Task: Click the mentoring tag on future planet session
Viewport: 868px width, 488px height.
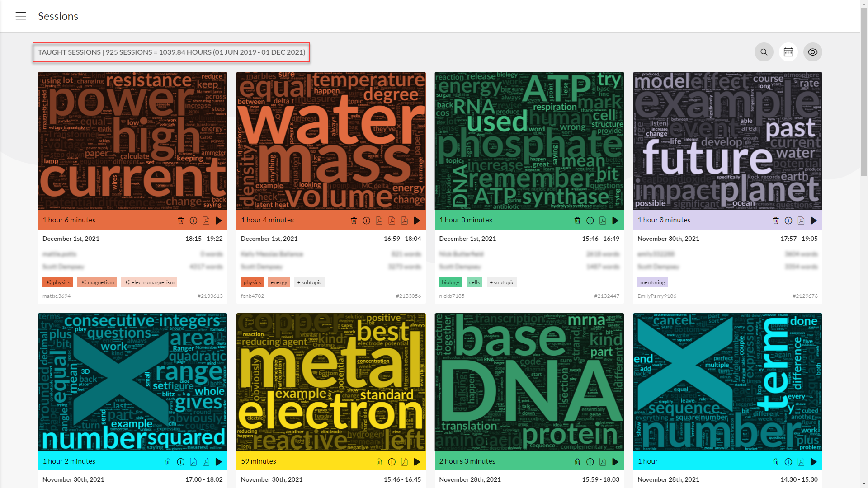Action: (x=653, y=282)
